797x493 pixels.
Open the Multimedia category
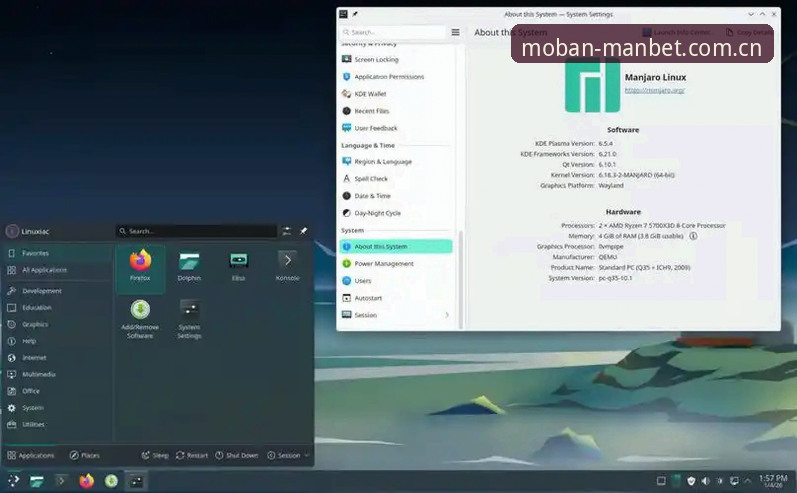(57, 374)
